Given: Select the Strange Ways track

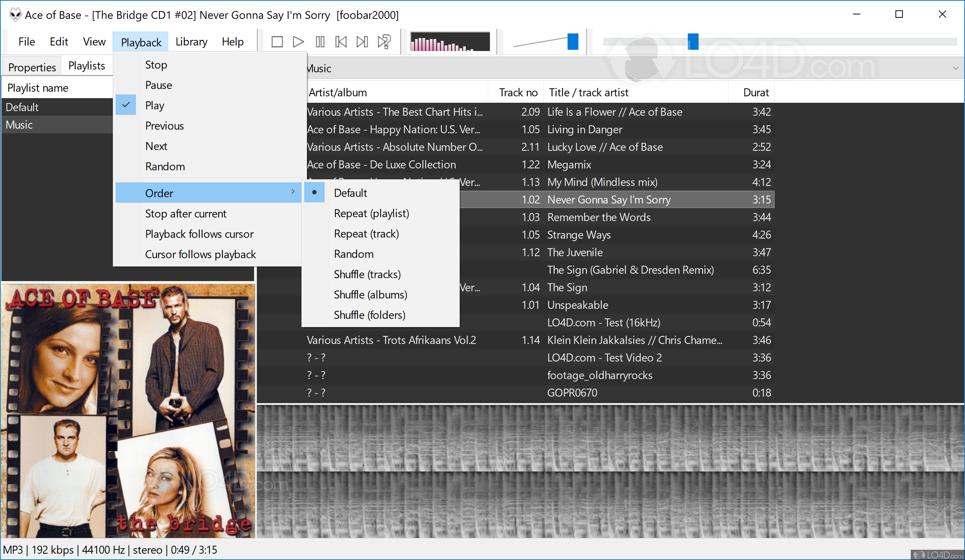Looking at the screenshot, I should tap(617, 235).
